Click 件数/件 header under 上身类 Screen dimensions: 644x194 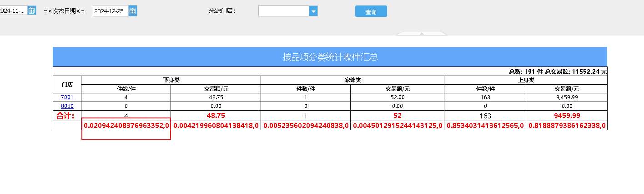(485, 89)
